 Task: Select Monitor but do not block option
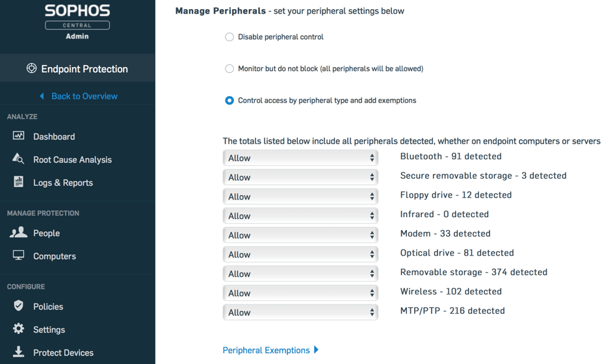point(229,68)
